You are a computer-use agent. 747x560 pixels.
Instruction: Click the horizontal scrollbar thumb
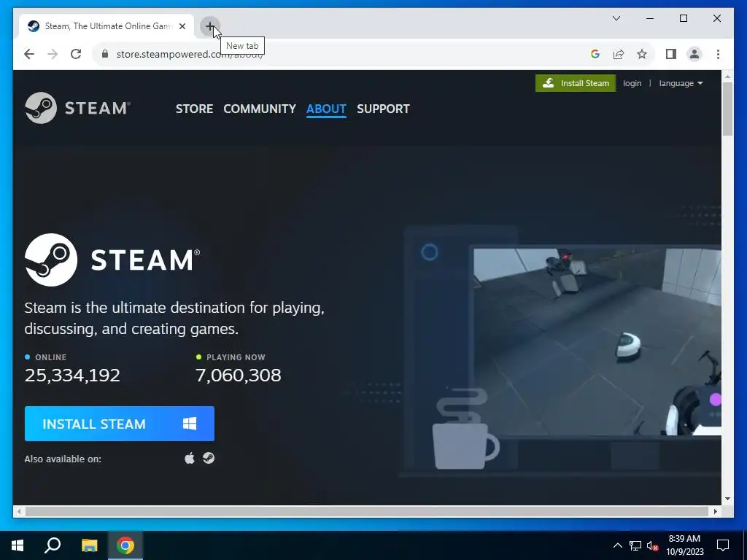pyautogui.click(x=367, y=511)
